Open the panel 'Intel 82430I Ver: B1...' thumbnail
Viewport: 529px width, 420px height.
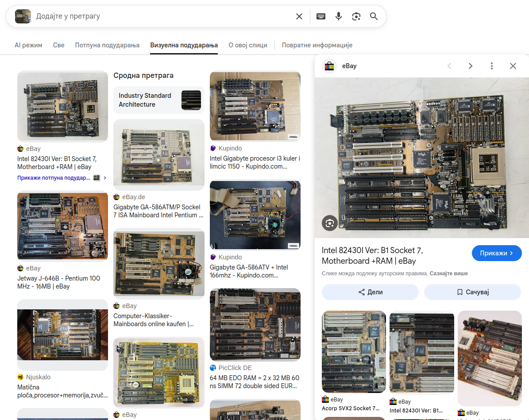pos(422,353)
